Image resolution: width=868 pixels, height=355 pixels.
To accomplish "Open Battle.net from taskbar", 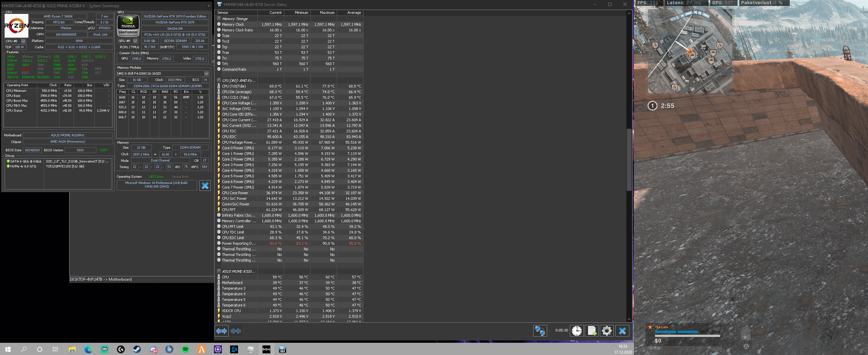I will tap(234, 349).
